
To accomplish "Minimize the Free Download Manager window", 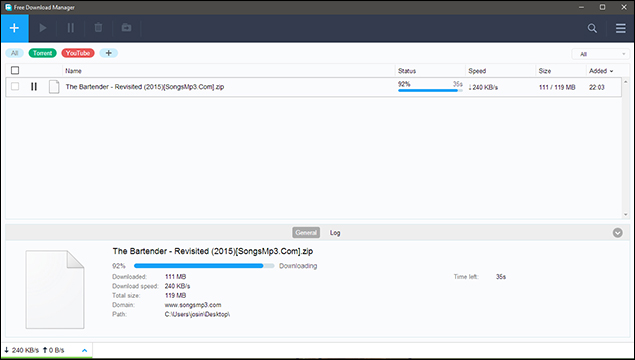I will 582,7.
